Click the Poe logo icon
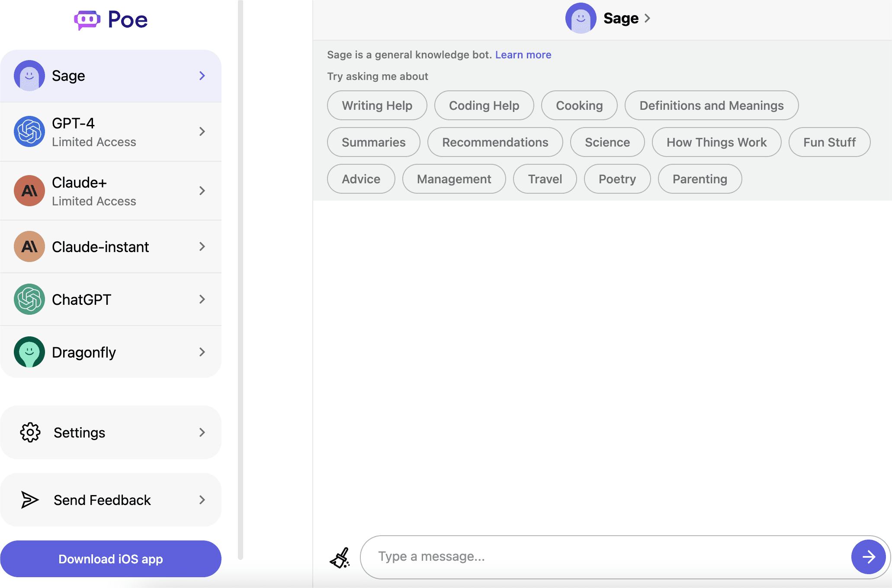 87,20
